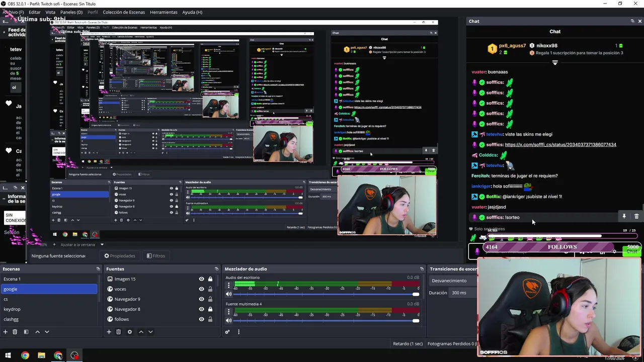644x362 pixels.
Task: Open scene filters icon in Escenas toolbar
Action: coord(26,332)
